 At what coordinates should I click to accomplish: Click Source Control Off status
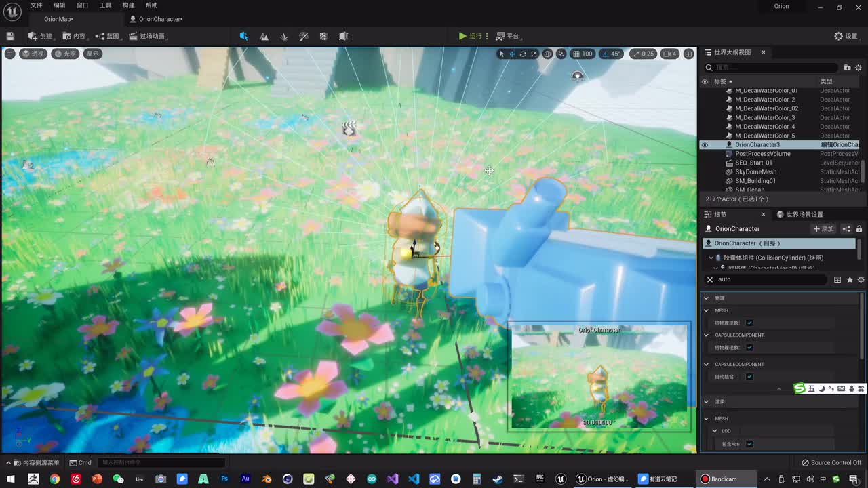831,462
